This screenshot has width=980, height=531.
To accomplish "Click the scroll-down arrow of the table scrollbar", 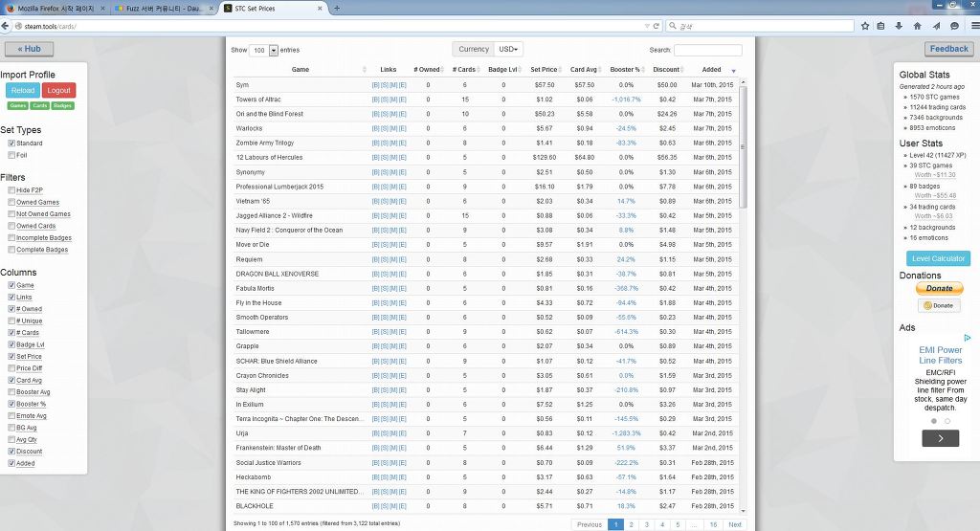I will tap(743, 511).
